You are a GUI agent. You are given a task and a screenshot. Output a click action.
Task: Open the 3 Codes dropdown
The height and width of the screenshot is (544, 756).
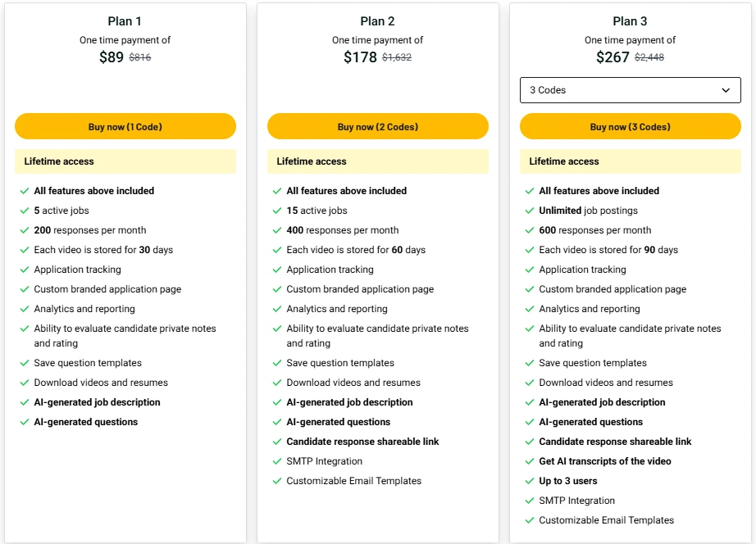pos(631,90)
